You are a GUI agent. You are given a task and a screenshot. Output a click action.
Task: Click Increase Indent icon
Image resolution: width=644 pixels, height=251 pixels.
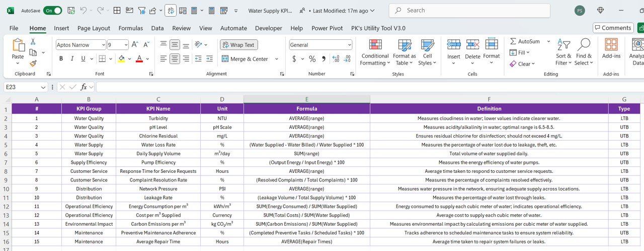tap(210, 59)
